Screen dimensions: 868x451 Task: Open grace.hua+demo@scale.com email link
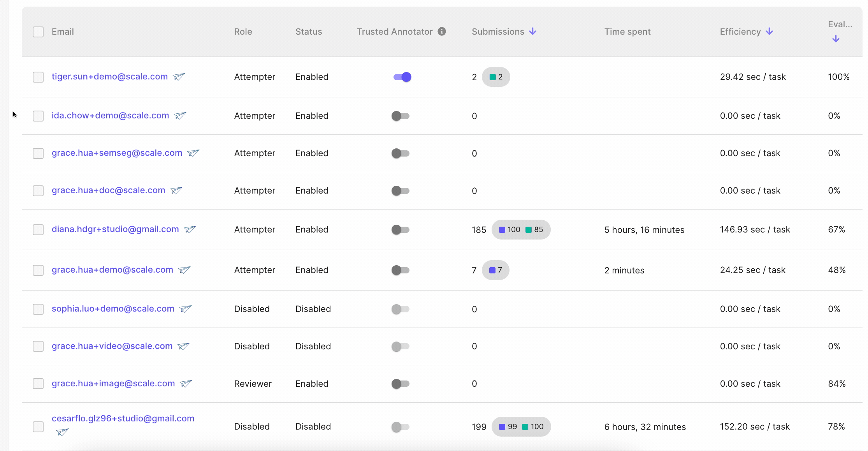tap(112, 270)
